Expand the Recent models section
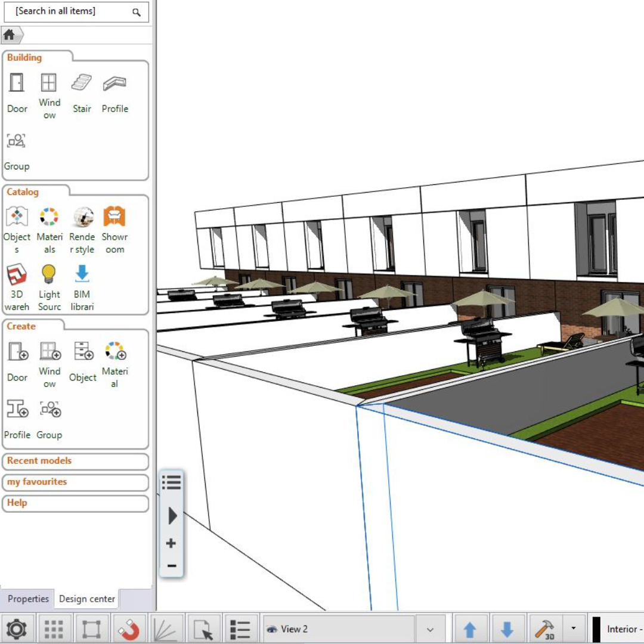Image resolution: width=644 pixels, height=644 pixels. tap(75, 461)
